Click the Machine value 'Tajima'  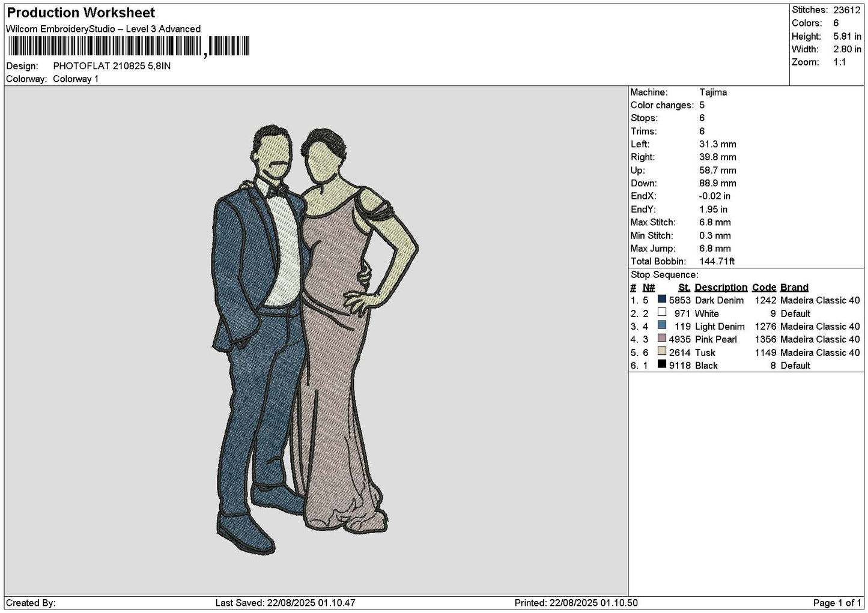point(713,92)
